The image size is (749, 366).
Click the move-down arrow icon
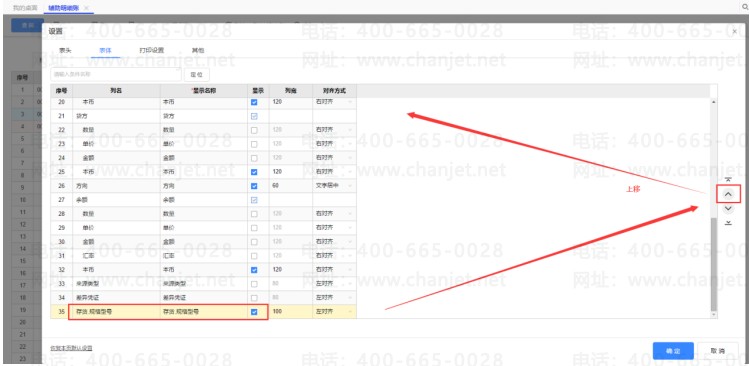tap(728, 208)
